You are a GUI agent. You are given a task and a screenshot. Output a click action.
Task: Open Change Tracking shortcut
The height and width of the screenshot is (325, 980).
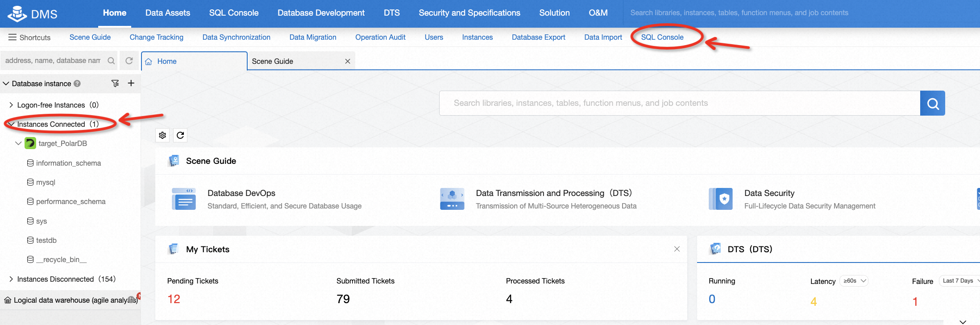157,37
